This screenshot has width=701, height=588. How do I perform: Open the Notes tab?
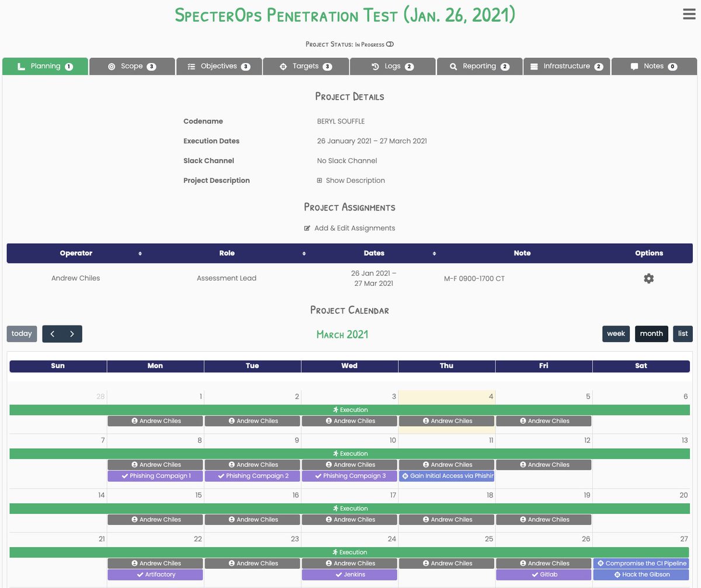[654, 67]
